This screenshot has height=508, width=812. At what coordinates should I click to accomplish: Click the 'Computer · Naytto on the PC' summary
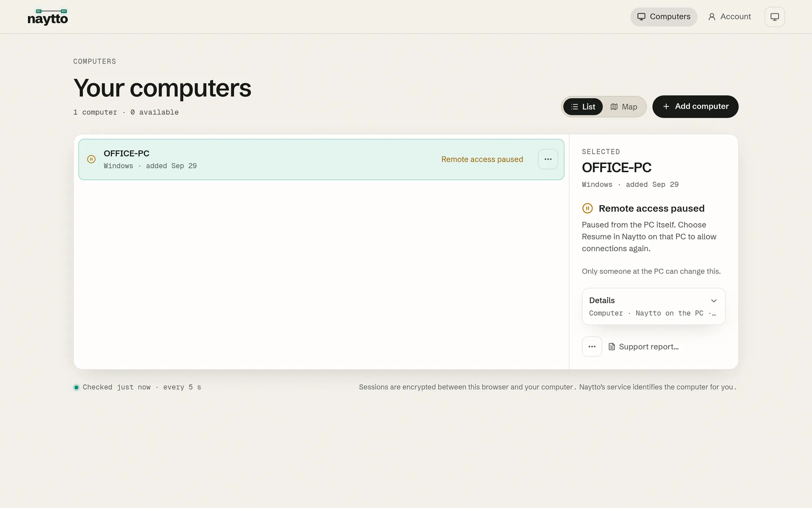(652, 313)
